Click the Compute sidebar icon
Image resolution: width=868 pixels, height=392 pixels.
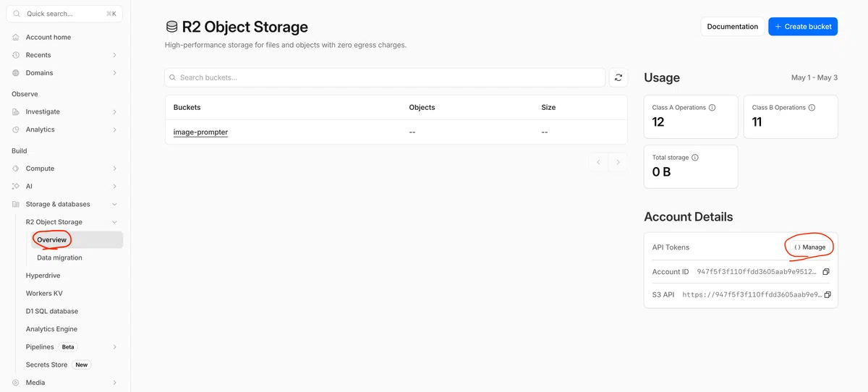[x=16, y=169]
